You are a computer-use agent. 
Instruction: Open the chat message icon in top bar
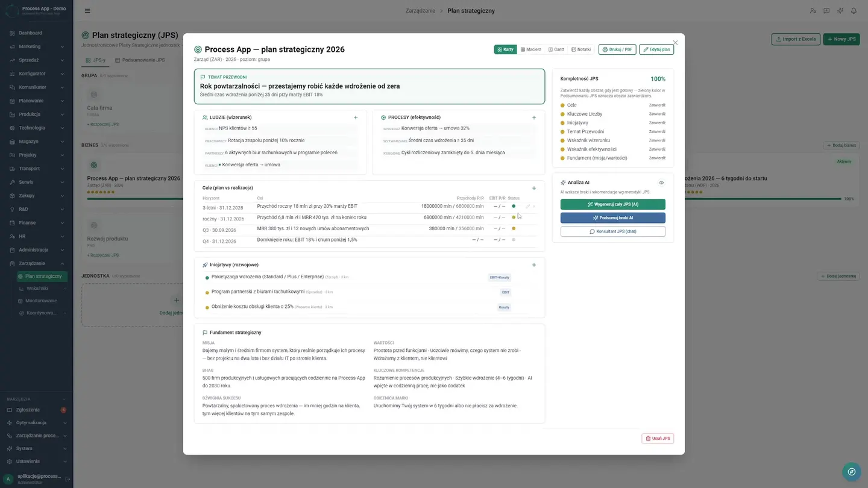[826, 11]
